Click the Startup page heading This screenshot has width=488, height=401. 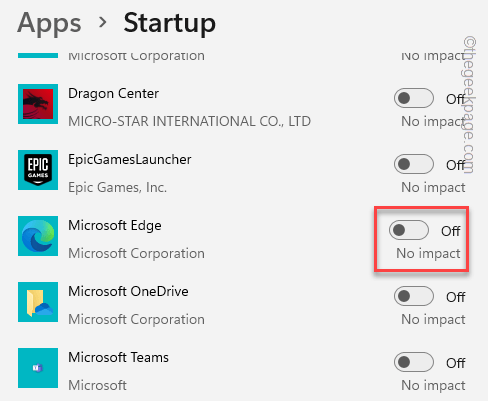[x=170, y=24]
